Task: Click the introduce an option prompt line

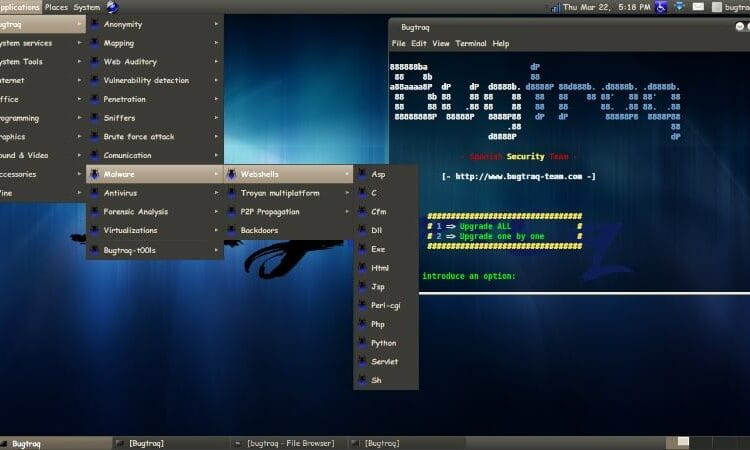Action: (469, 276)
